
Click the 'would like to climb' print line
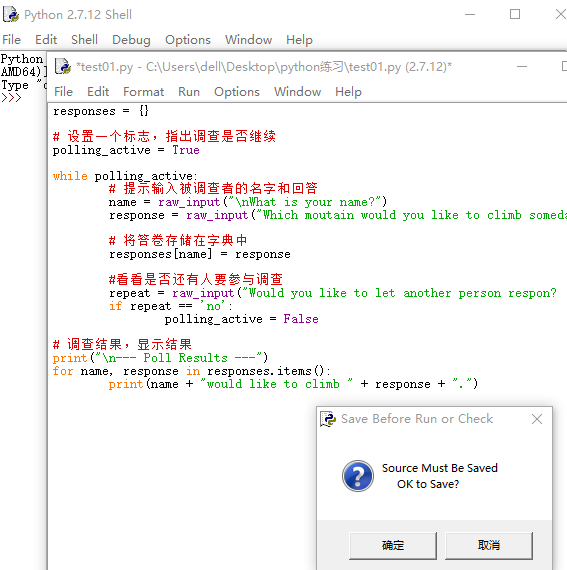point(293,384)
